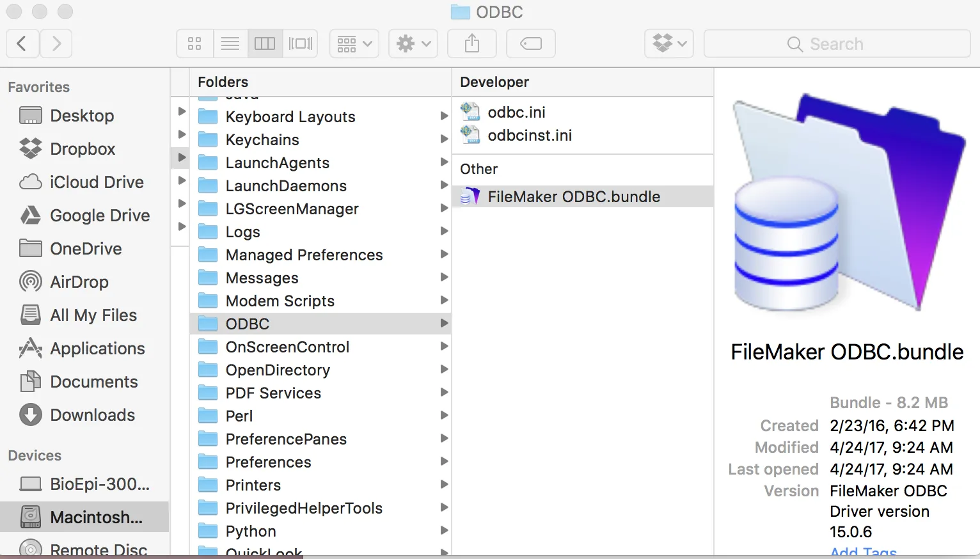Switch to list view
This screenshot has height=559, width=980.
[x=230, y=43]
